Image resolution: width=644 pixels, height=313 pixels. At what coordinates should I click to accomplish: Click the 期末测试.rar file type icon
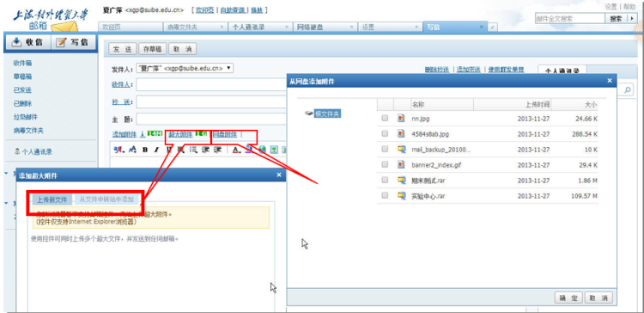(x=401, y=181)
